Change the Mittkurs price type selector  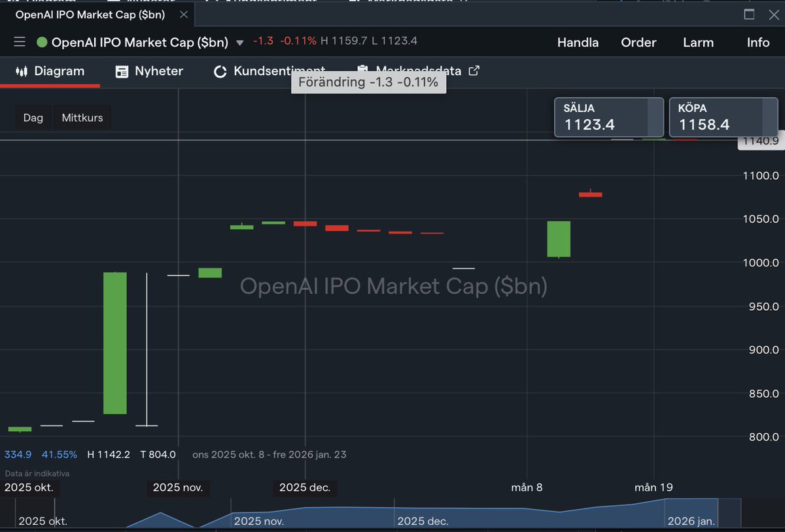click(x=82, y=118)
